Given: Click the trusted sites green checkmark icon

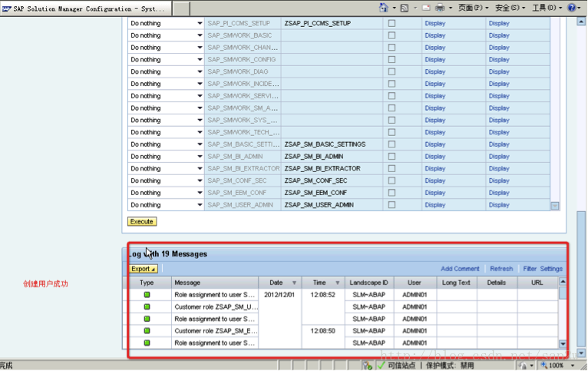Looking at the screenshot, I should tap(382, 366).
